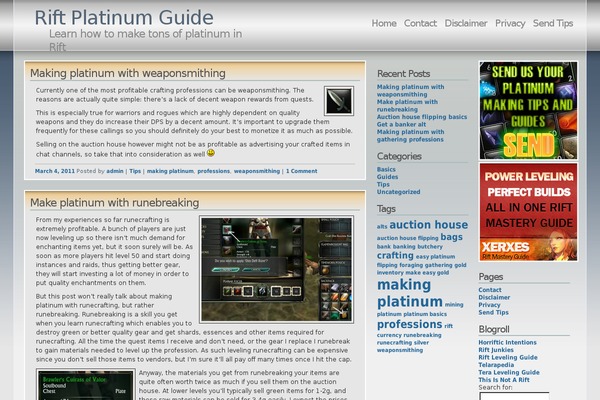Screen dimensions: 600x400
Task: Click the smiley emoticon in weaponsmithing post
Action: tap(211, 153)
